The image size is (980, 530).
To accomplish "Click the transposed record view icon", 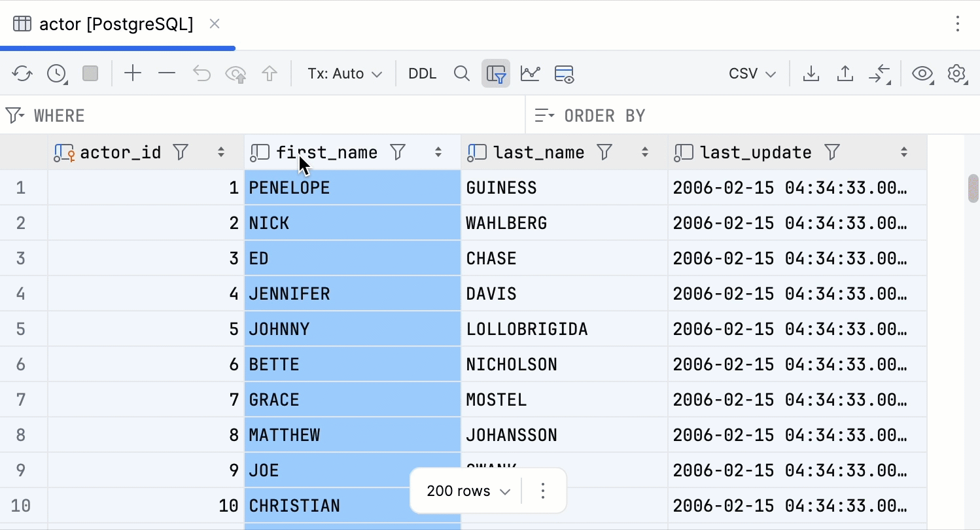I will pos(564,73).
